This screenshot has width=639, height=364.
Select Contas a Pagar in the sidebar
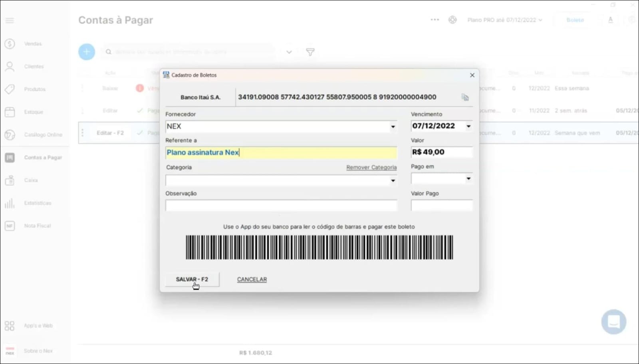(43, 158)
